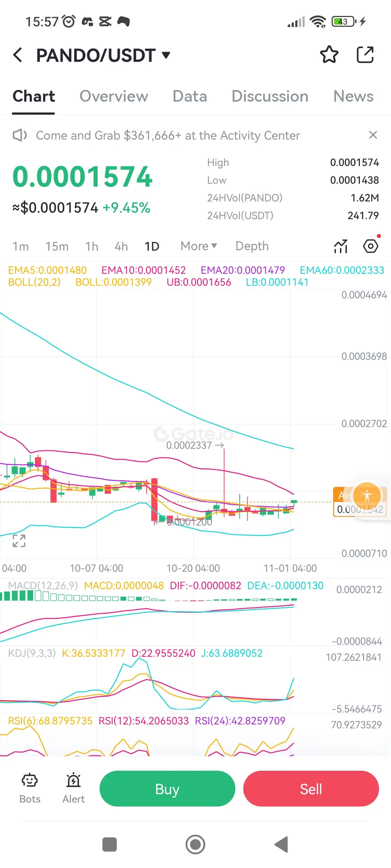This screenshot has width=391, height=868.
Task: Tap the orange accessibility floating button
Action: point(367,496)
